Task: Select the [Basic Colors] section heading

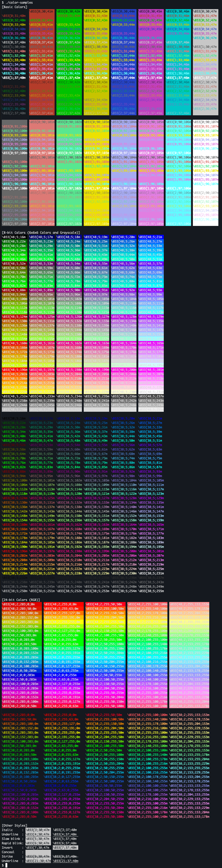Action: [15, 7]
